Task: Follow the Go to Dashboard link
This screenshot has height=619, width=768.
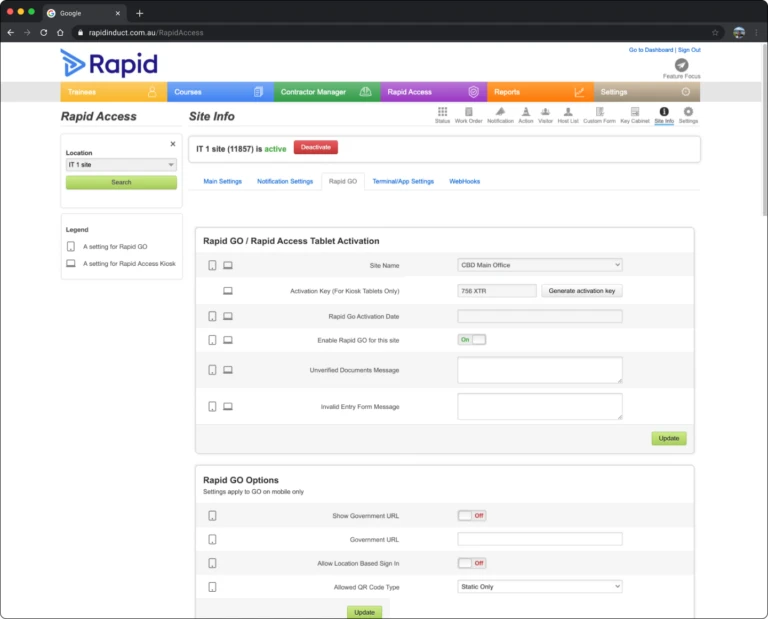Action: tap(650, 50)
